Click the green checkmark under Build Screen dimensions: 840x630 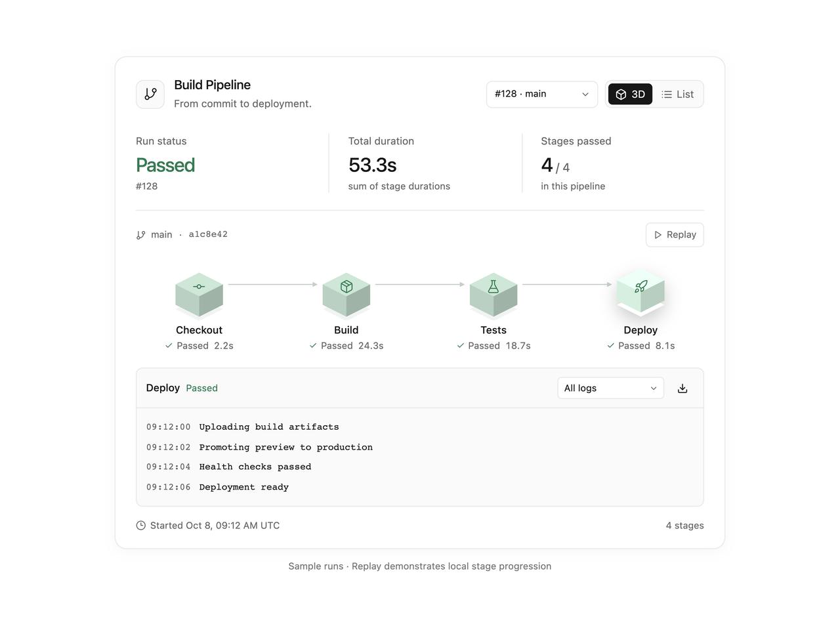(313, 346)
